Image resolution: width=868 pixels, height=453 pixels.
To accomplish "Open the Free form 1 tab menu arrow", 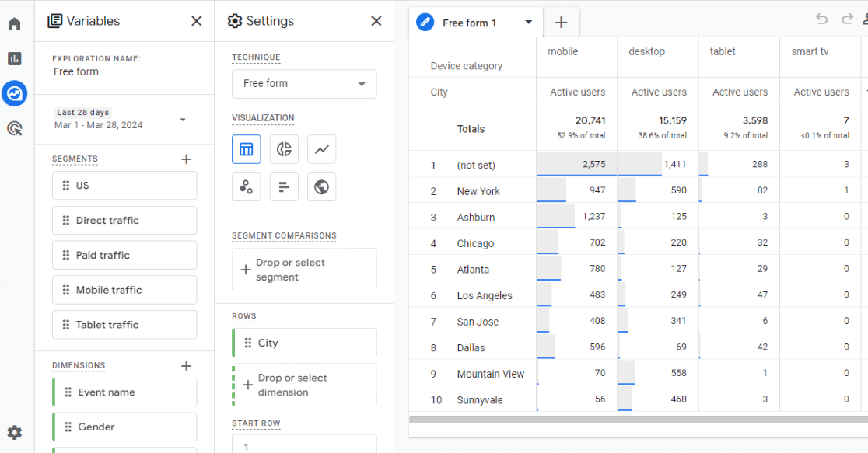I will click(529, 23).
